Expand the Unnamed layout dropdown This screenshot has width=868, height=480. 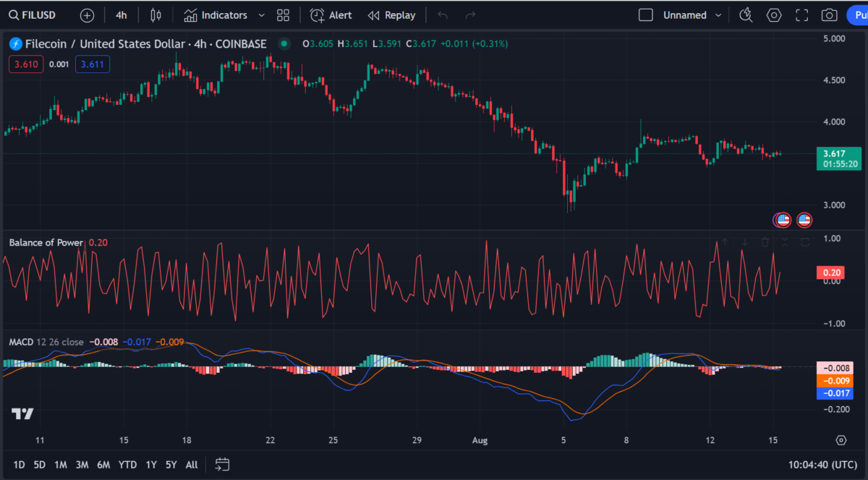[718, 15]
